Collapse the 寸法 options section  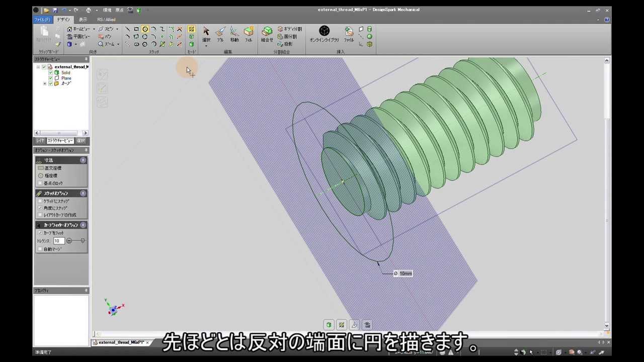83,160
